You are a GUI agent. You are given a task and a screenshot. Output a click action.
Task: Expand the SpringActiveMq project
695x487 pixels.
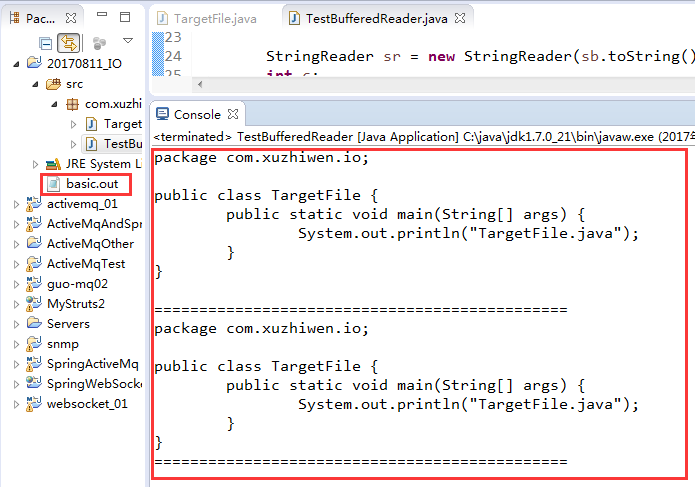point(16,364)
